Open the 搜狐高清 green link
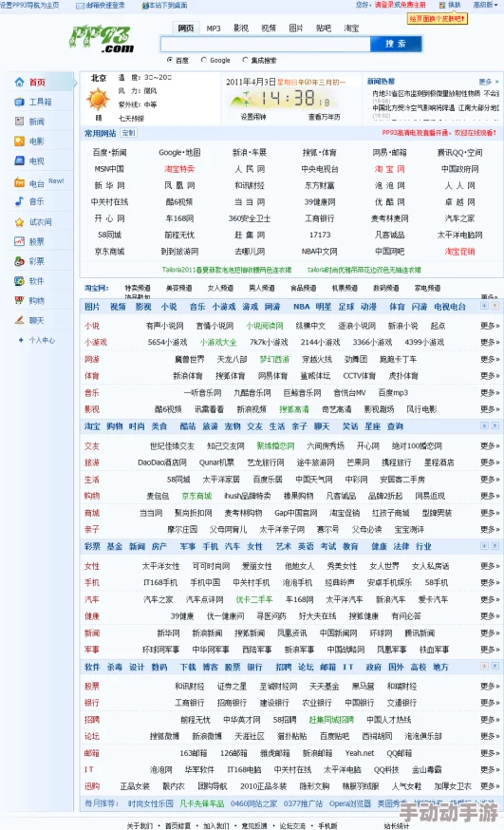The height and width of the screenshot is (830, 504). pos(294,409)
